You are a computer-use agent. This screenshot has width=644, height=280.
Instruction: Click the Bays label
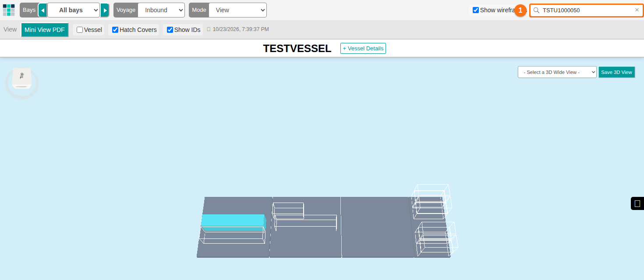coord(29,10)
